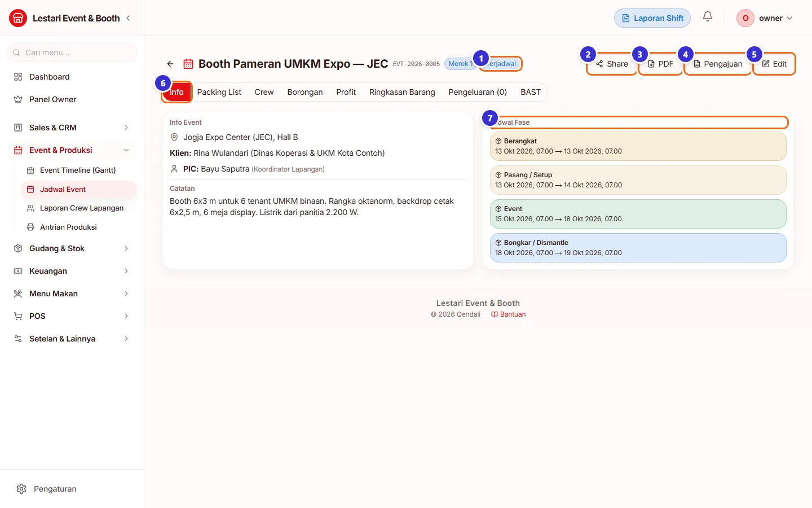Open the Pengeluaran (0) tab
This screenshot has height=508, width=812.
click(x=478, y=92)
